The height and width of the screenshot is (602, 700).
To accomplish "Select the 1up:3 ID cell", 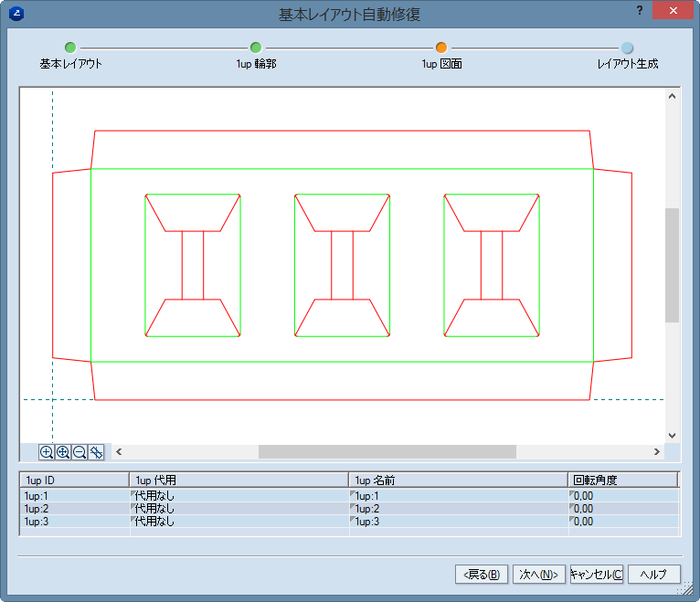I will point(75,522).
